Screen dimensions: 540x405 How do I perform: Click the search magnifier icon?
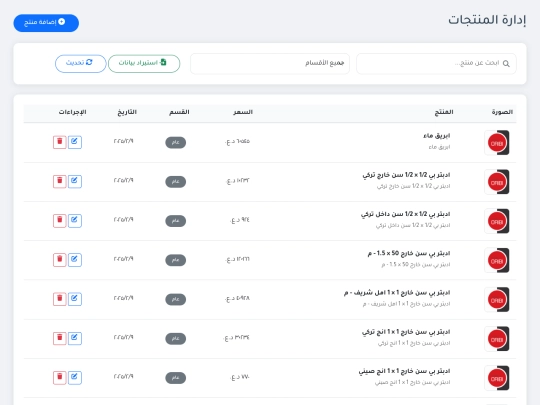point(506,63)
